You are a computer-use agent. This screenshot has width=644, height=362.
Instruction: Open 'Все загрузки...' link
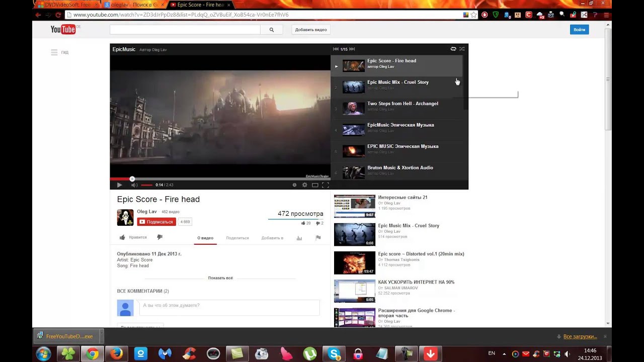pyautogui.click(x=580, y=336)
